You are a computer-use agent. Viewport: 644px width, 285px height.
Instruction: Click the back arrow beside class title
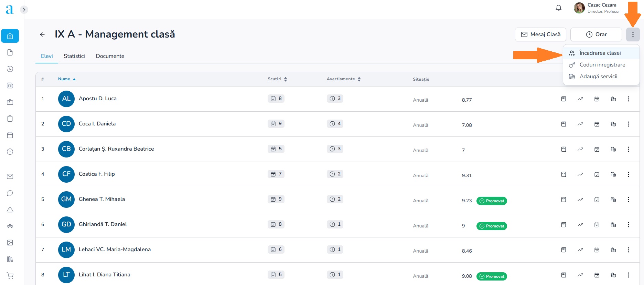[42, 34]
